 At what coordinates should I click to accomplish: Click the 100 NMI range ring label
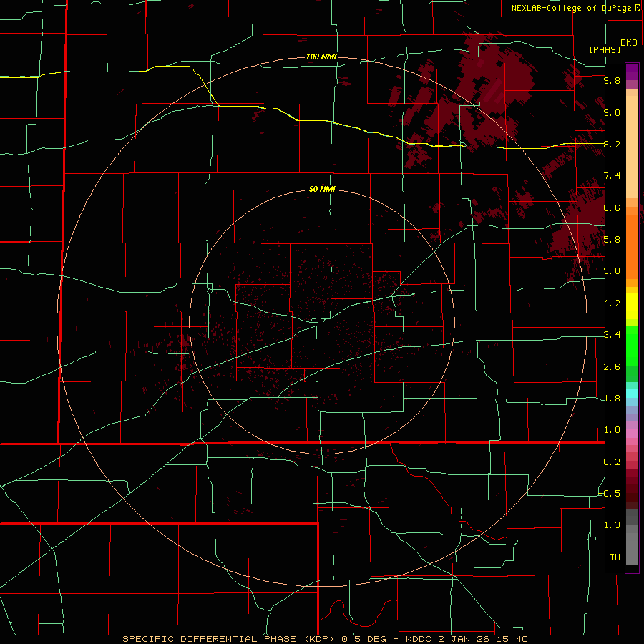[321, 57]
